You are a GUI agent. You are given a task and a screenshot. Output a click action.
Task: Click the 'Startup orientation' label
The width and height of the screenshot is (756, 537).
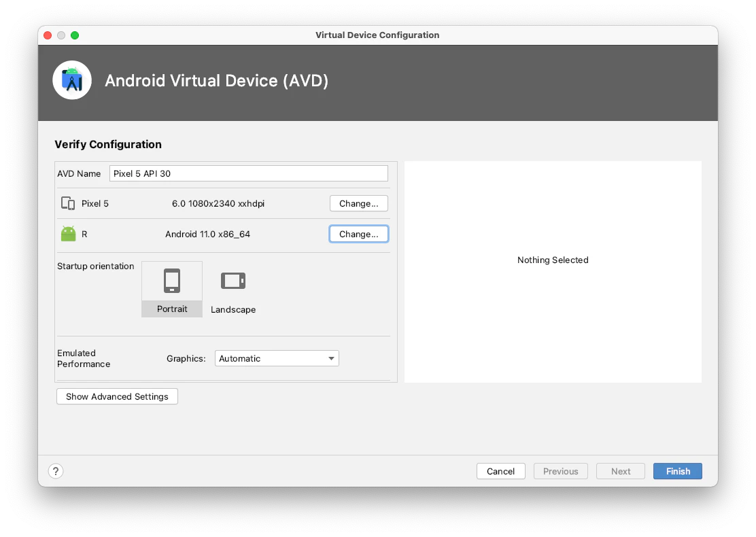click(95, 266)
